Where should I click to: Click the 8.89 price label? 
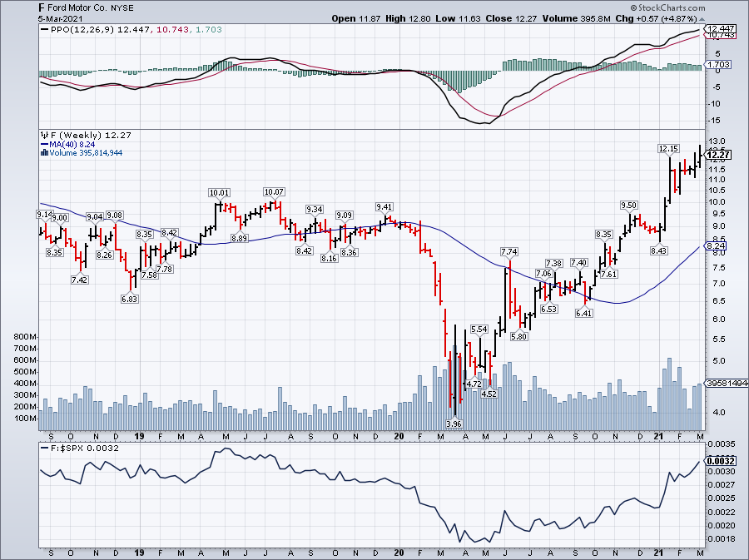coord(240,238)
